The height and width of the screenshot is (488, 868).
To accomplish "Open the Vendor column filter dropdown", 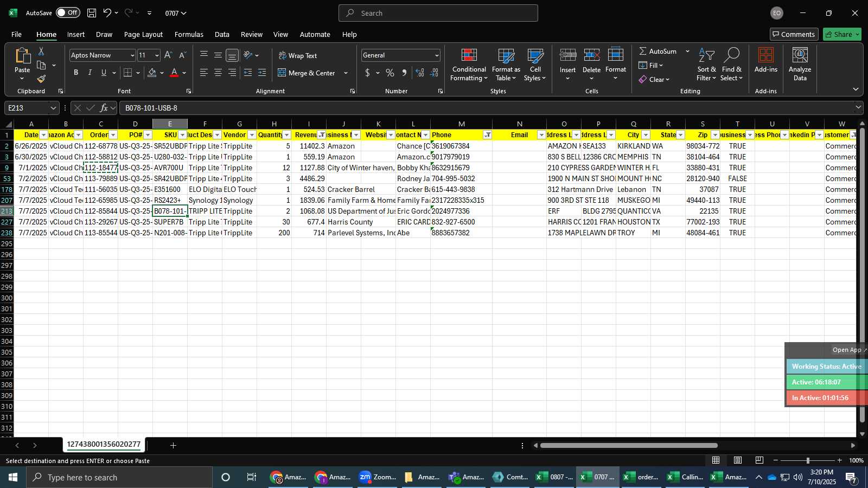I will click(x=252, y=135).
